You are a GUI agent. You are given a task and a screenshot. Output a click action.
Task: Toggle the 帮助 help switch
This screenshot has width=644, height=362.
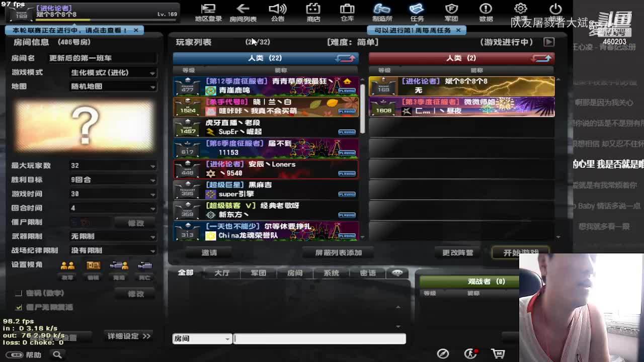(17, 355)
